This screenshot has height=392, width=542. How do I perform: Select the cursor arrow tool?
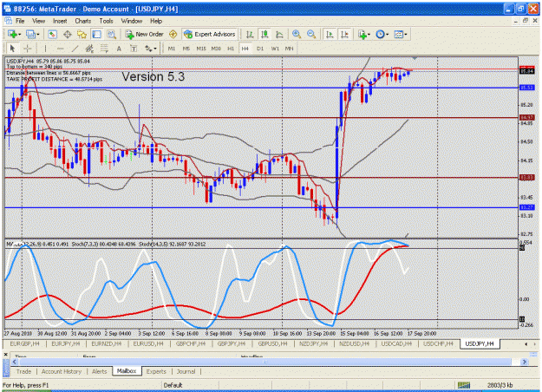tap(12, 49)
